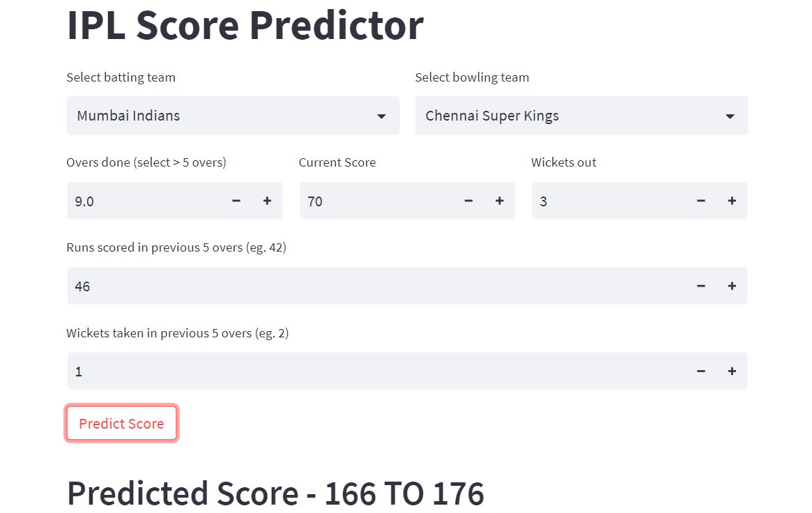The width and height of the screenshot is (812, 513).
Task: Focus the Wickets out input field
Action: click(606, 201)
